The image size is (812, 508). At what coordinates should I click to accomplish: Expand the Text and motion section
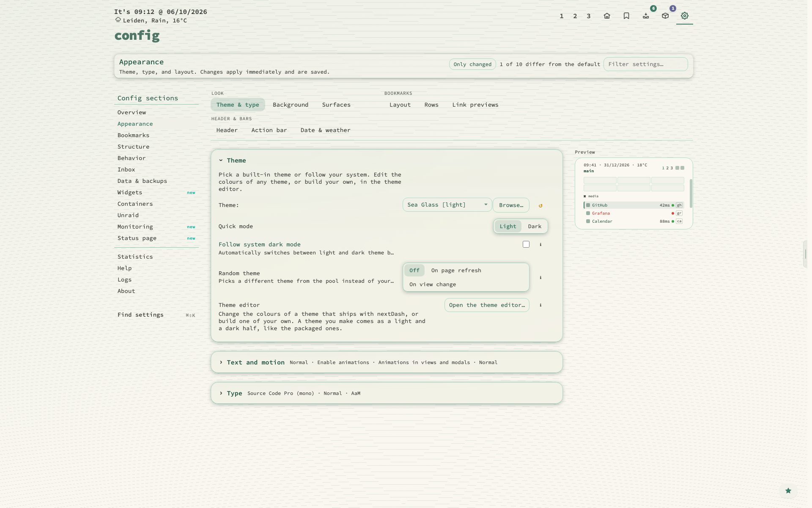pyautogui.click(x=252, y=362)
